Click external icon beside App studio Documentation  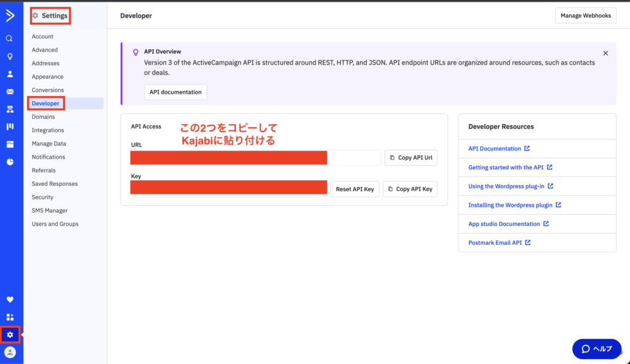[546, 224]
